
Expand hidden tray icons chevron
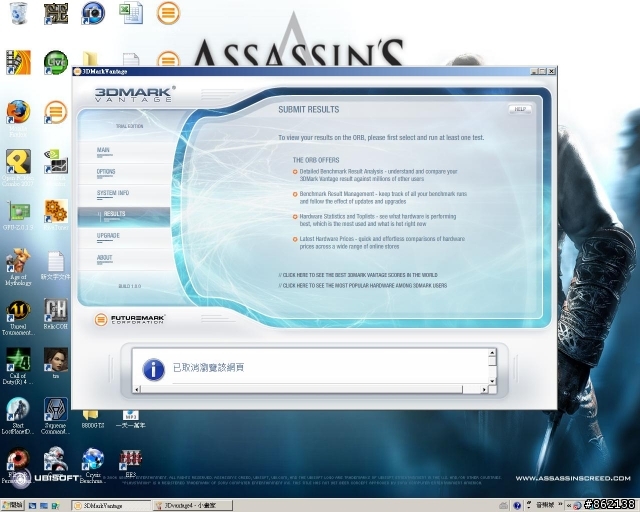569,505
